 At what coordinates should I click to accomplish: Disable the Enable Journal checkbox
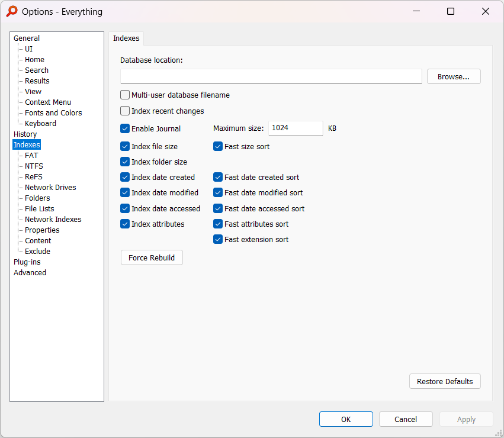point(125,128)
